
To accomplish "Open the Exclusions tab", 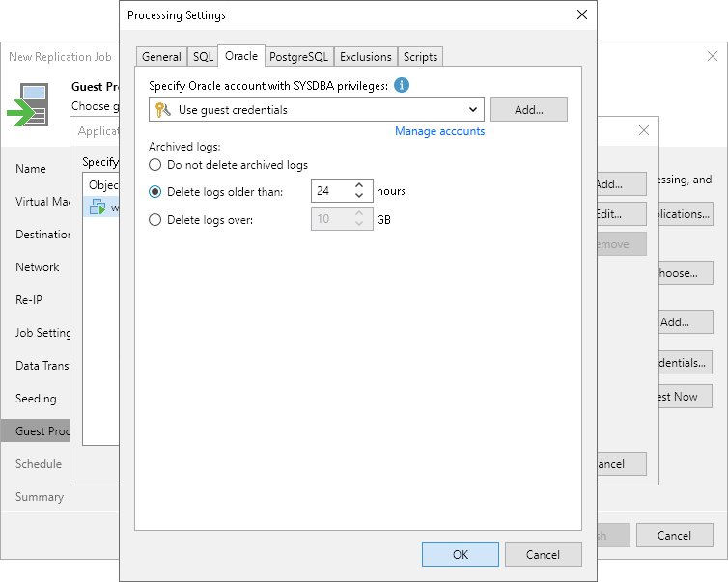I will pyautogui.click(x=365, y=57).
